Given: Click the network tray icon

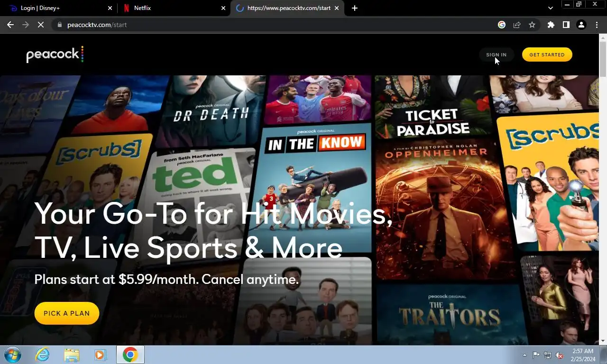Looking at the screenshot, I should [548, 355].
